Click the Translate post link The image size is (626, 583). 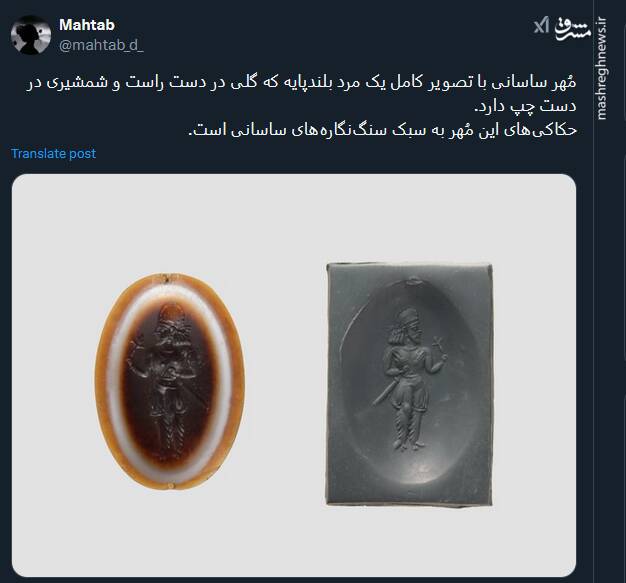[53, 153]
